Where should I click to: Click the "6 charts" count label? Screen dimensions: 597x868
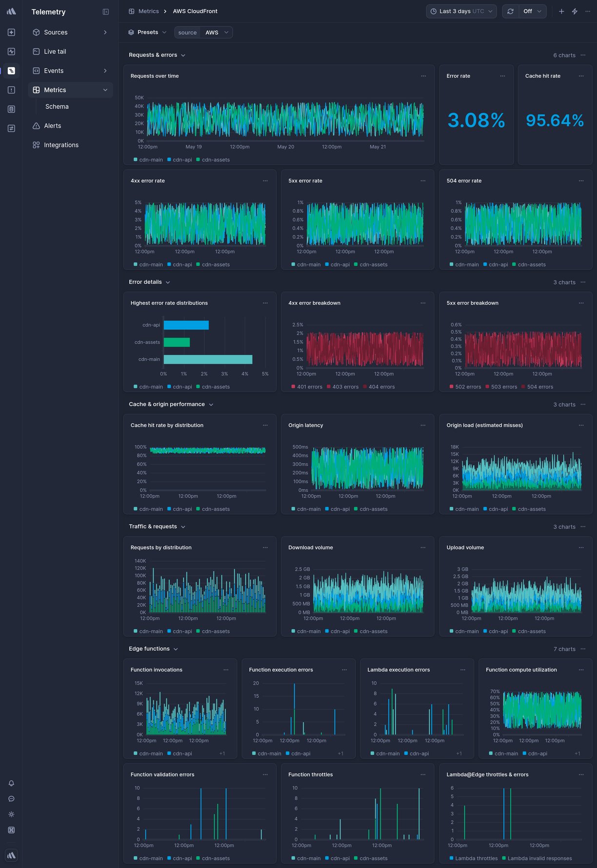(564, 55)
